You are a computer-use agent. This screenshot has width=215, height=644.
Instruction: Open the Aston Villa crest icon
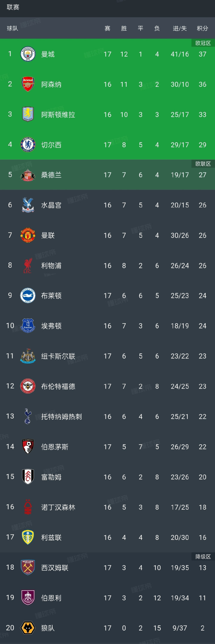tap(28, 114)
